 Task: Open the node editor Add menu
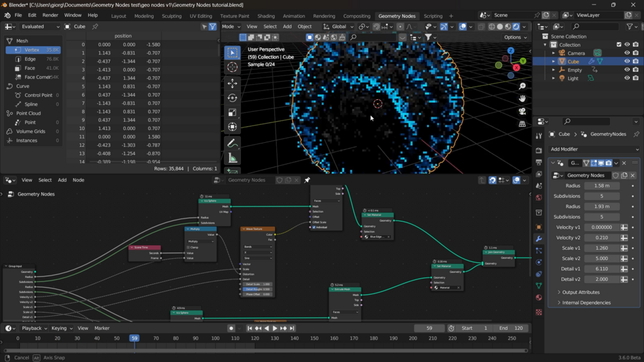pos(62,180)
